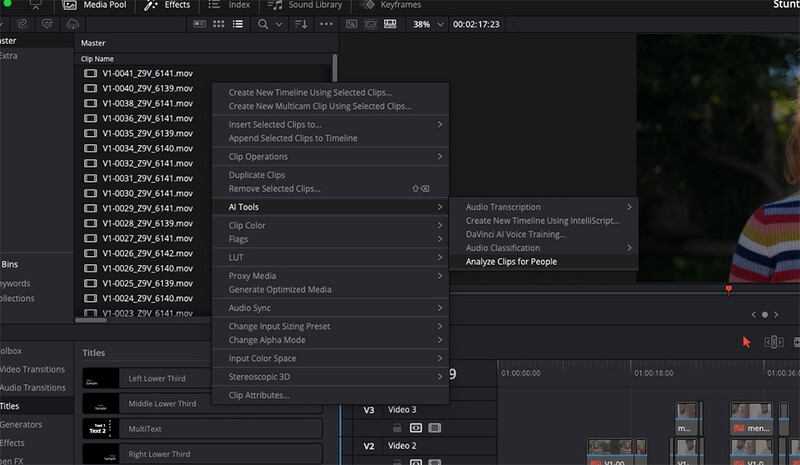Open the Index panel

coord(229,5)
